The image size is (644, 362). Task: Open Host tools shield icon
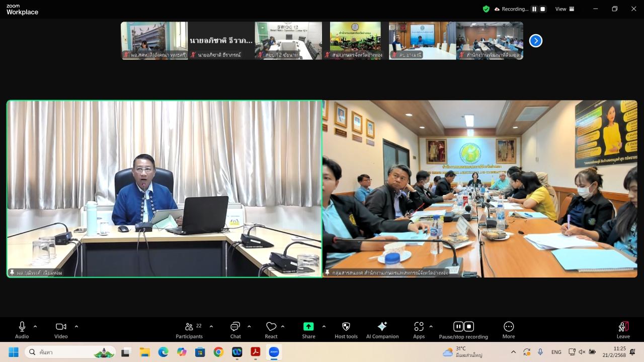tap(346, 330)
